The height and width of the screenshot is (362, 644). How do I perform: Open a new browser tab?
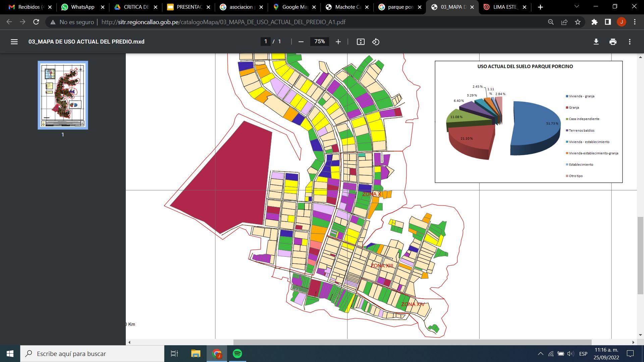pyautogui.click(x=540, y=7)
